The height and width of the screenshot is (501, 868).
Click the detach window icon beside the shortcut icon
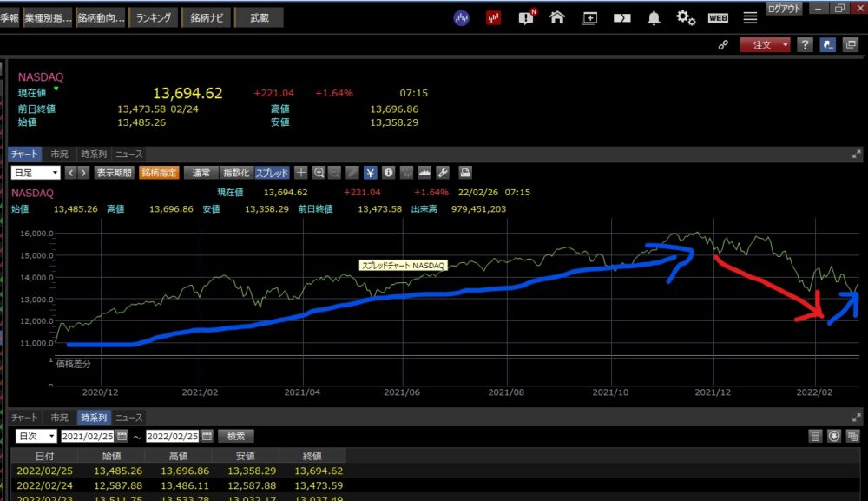click(851, 45)
